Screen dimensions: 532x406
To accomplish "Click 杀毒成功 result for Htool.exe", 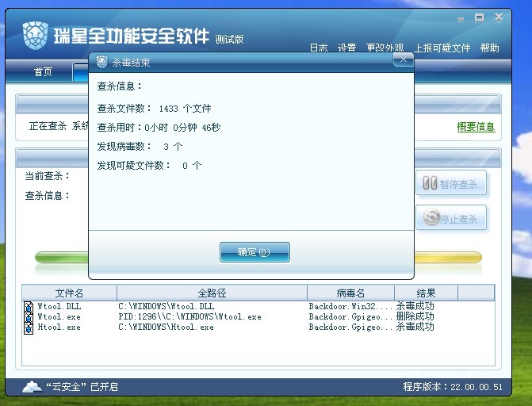I will coord(415,327).
